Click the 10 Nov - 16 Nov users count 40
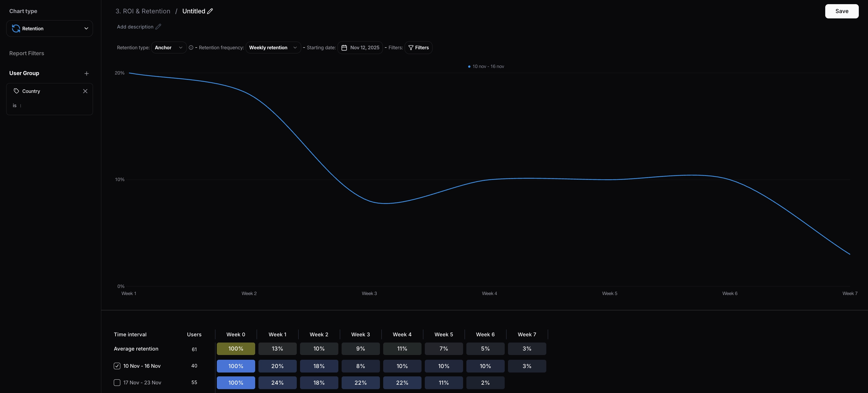 coord(194,366)
